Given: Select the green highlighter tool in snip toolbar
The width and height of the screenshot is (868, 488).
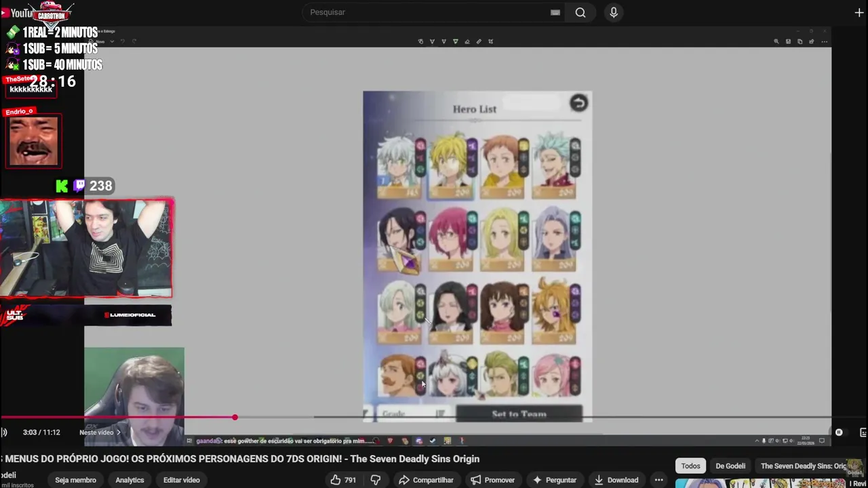Looking at the screenshot, I should (455, 41).
